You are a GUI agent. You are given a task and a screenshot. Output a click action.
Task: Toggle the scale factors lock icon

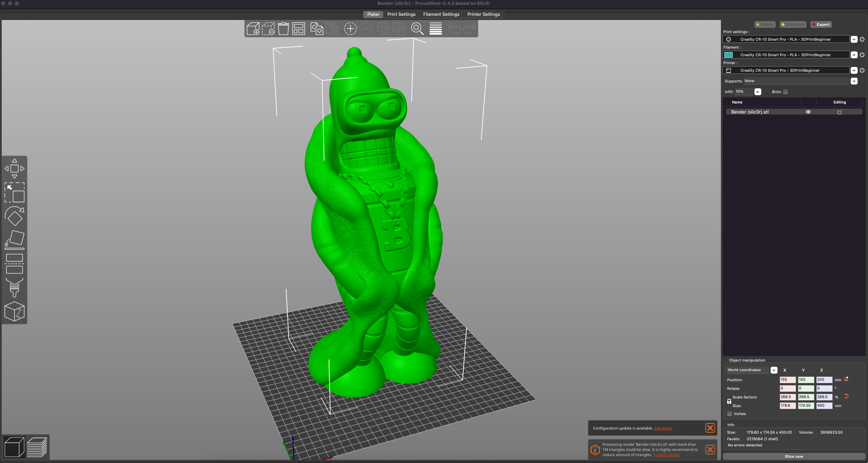pyautogui.click(x=729, y=401)
